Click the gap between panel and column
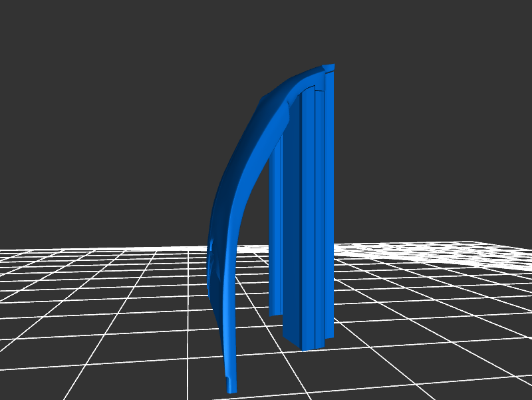 pos(256,253)
